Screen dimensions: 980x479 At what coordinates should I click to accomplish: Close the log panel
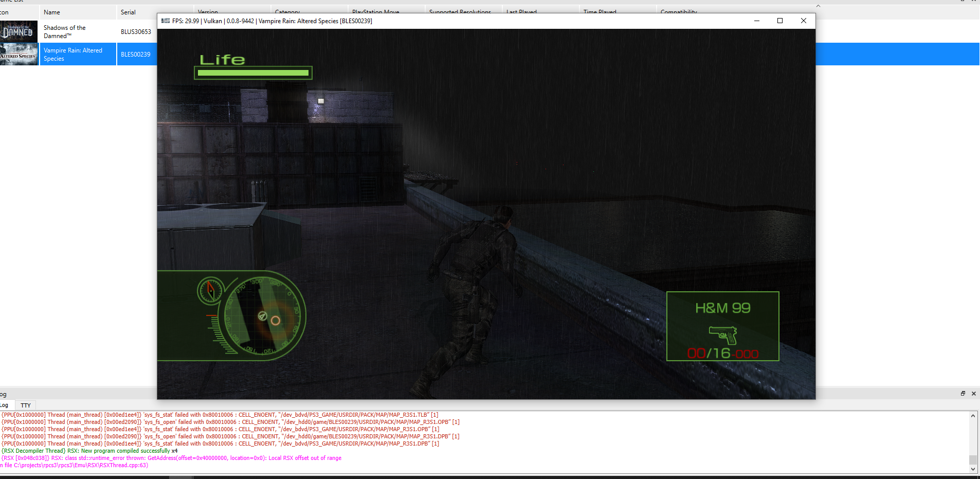pyautogui.click(x=973, y=394)
